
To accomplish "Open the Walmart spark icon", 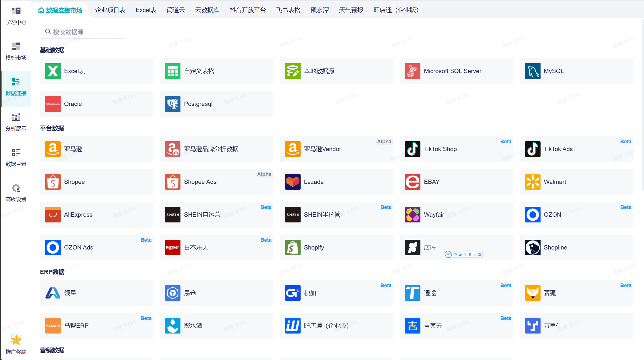I will click(532, 182).
